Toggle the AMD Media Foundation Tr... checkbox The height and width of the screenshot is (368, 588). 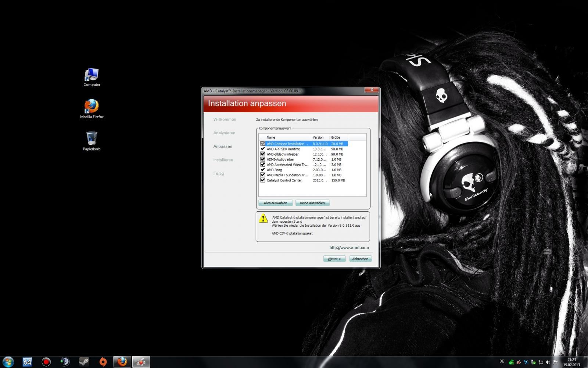tap(262, 175)
